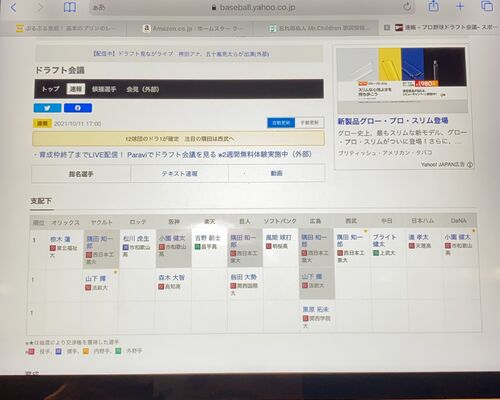Screen dimensions: 500x400
Task: Share the page with the Twitter button
Action: pyautogui.click(x=47, y=108)
